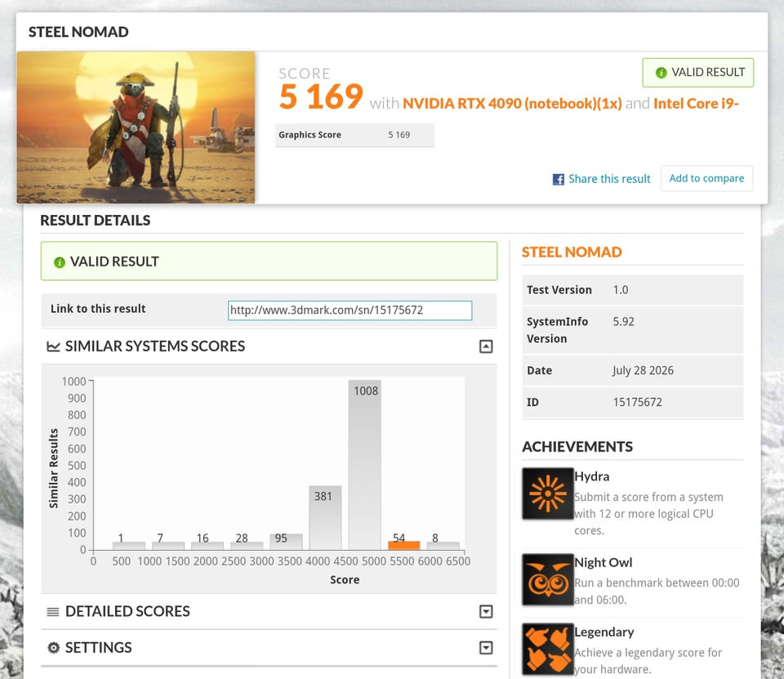Open the NVIDIA RTX 4090 (notebook) link
The height and width of the screenshot is (679, 784).
click(x=512, y=104)
